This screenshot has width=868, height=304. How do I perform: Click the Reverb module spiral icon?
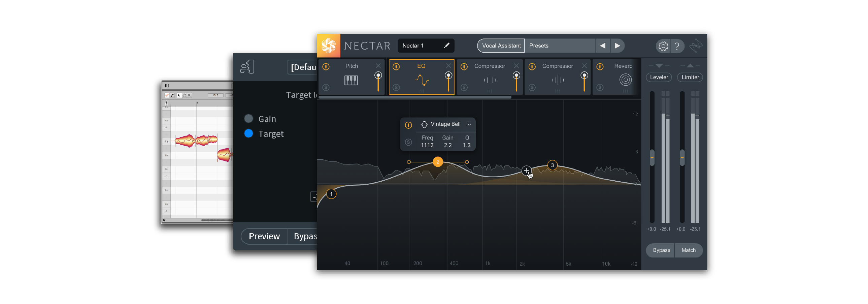625,80
